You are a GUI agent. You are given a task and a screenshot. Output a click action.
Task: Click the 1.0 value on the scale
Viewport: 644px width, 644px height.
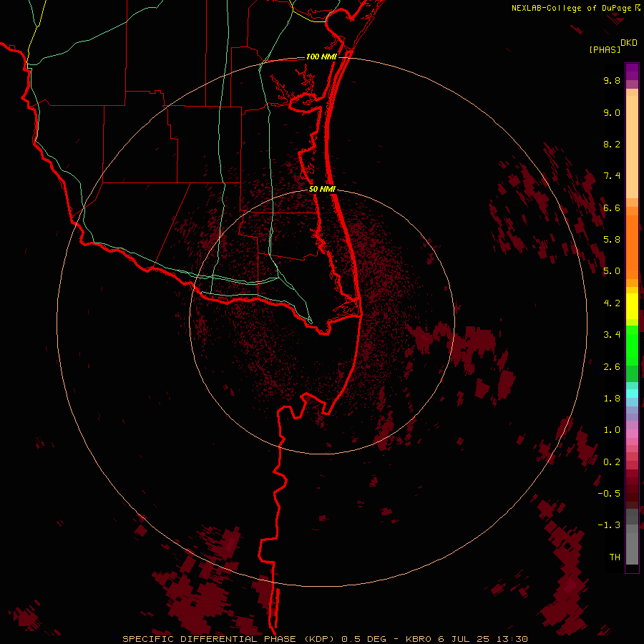point(612,430)
